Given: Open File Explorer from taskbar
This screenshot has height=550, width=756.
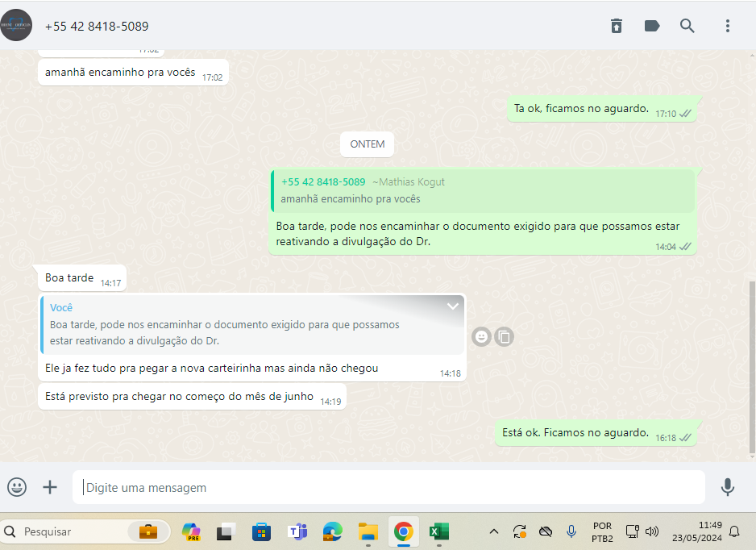Looking at the screenshot, I should pyautogui.click(x=368, y=531).
